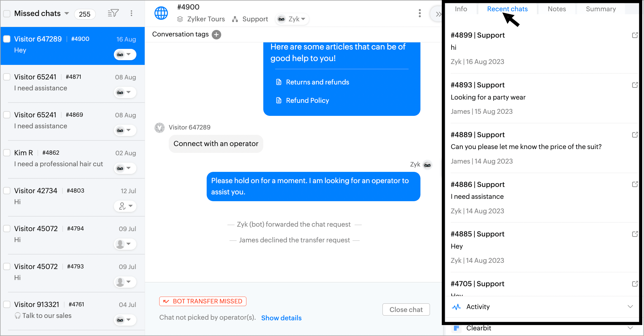644x336 pixels.
Task: Open conversation #4900 more options menu
Action: coord(420,13)
